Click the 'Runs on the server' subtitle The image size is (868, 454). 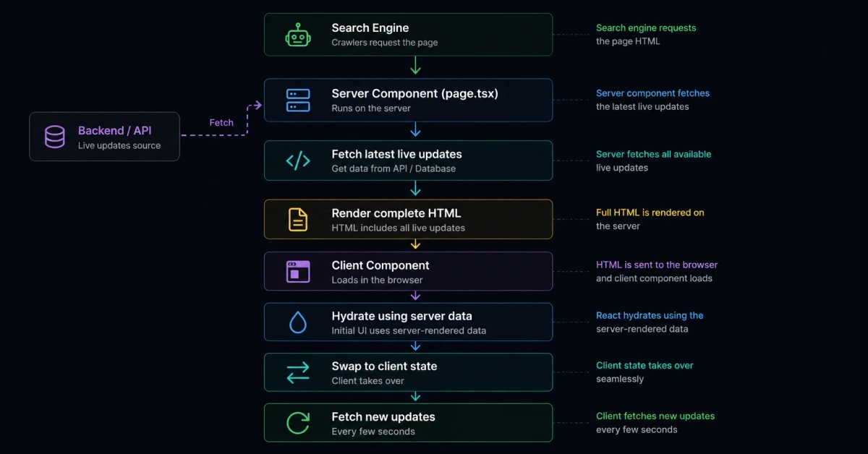(371, 108)
